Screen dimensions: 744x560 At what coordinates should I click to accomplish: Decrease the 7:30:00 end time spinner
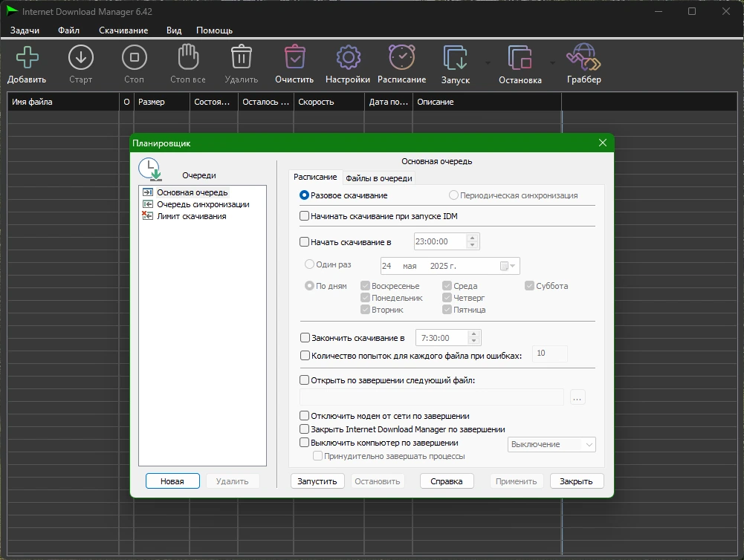pos(473,342)
